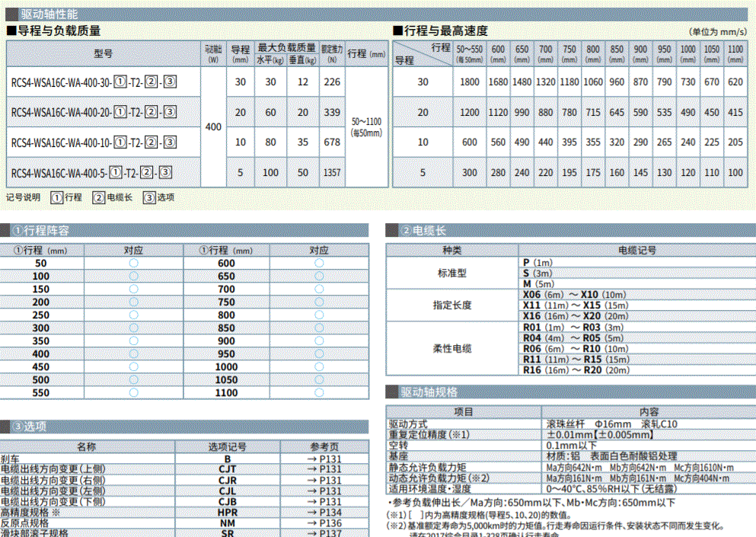This screenshot has height=537, width=756.
Task: Click the 指定长度 cable type cell
Action: 451,305
